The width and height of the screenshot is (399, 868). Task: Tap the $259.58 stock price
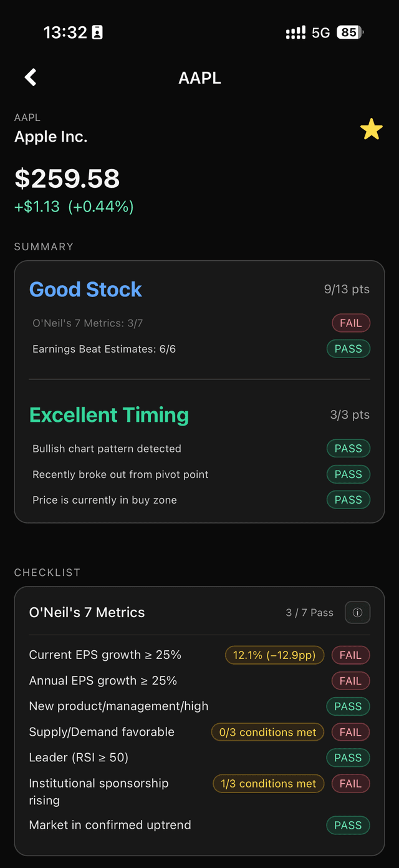[x=67, y=178]
